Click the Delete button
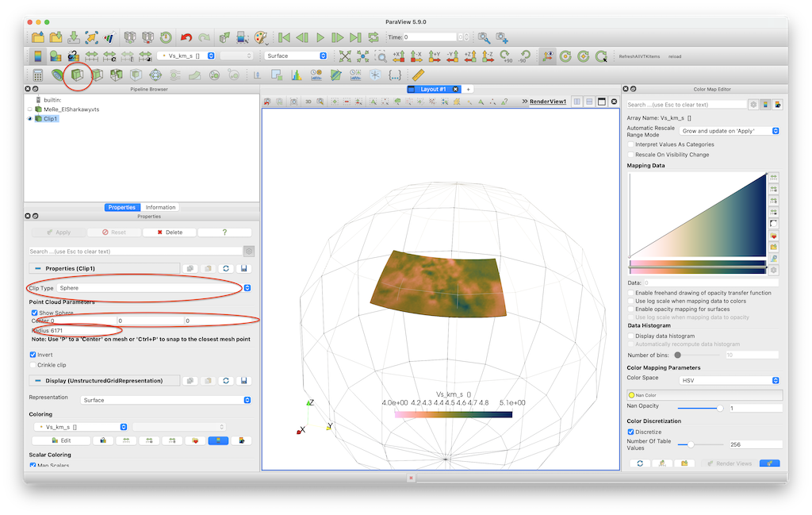This screenshot has width=812, height=515. point(170,233)
